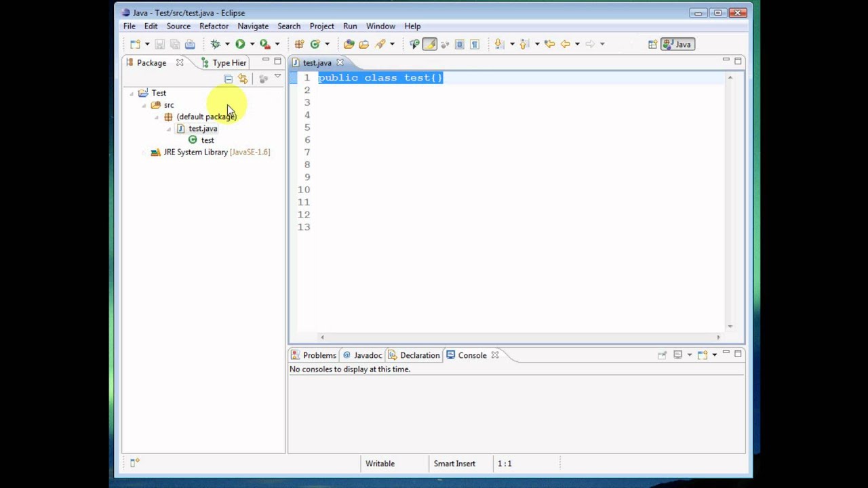The image size is (868, 488).
Task: Open the Help menu
Action: click(412, 26)
